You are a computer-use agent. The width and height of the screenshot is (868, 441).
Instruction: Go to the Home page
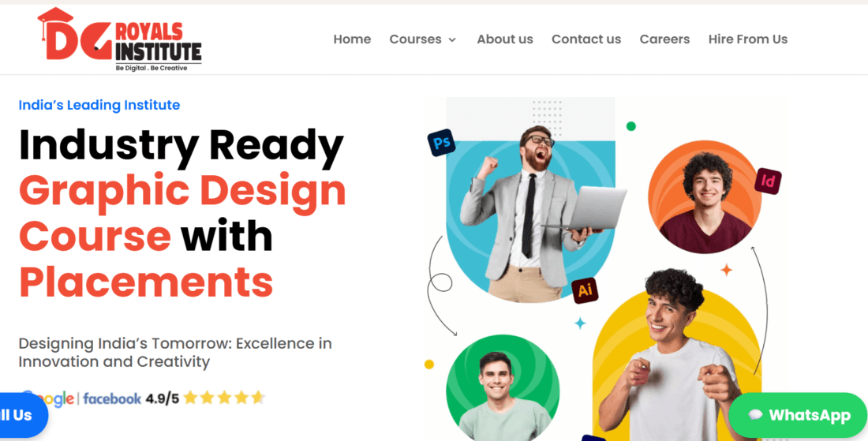tap(352, 39)
